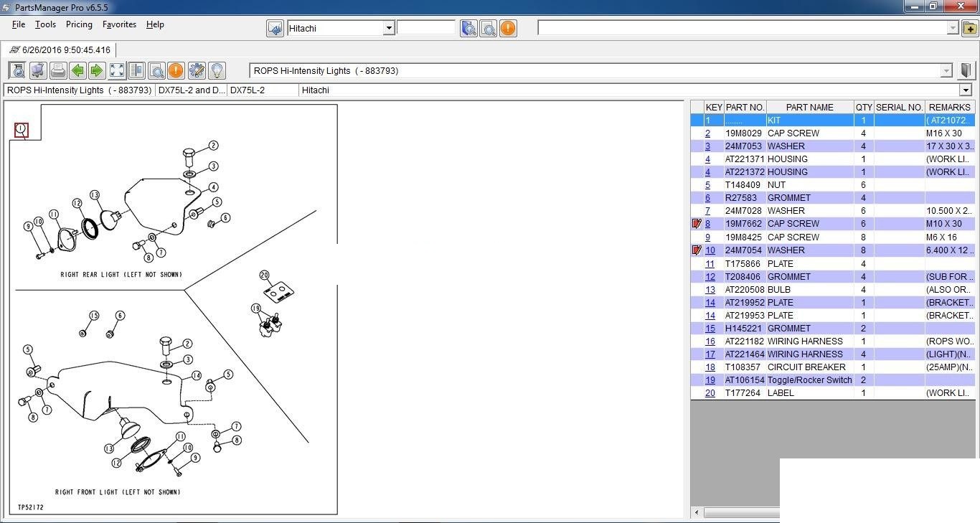Click scroll-left arrow of parts table scrollbar
The height and width of the screenshot is (523, 980).
(x=697, y=512)
